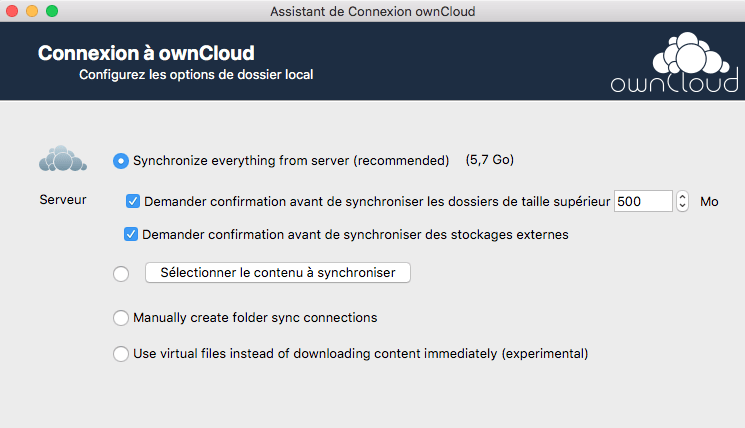Click the Configurez les options de dossier local subtitle

click(196, 74)
